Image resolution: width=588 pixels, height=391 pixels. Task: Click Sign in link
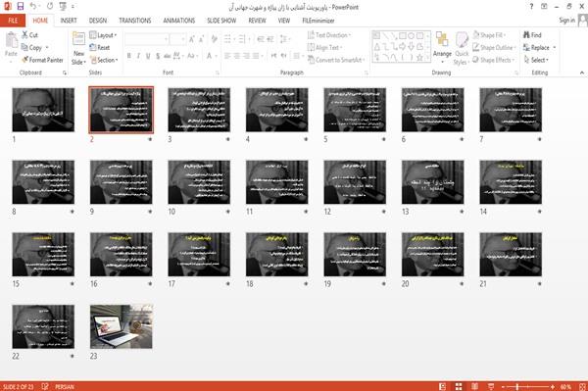coord(566,21)
